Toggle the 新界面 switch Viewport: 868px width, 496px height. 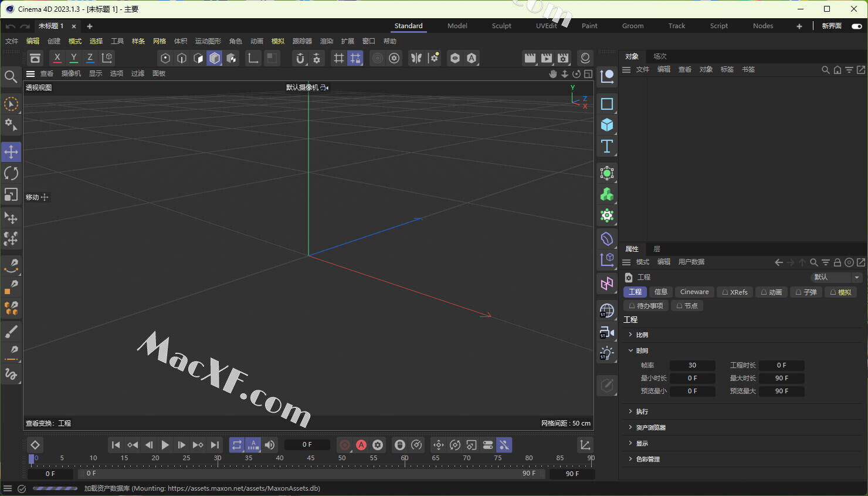click(x=856, y=26)
